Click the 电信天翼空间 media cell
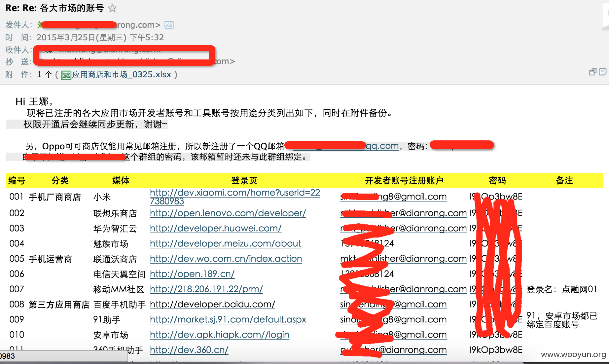609x364 pixels. [120, 274]
